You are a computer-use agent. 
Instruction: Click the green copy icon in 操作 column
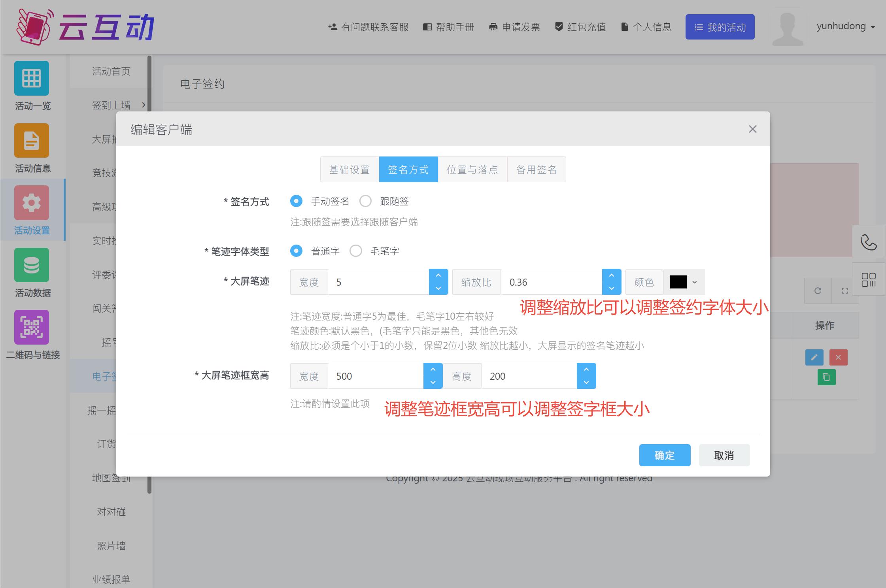coord(826,377)
